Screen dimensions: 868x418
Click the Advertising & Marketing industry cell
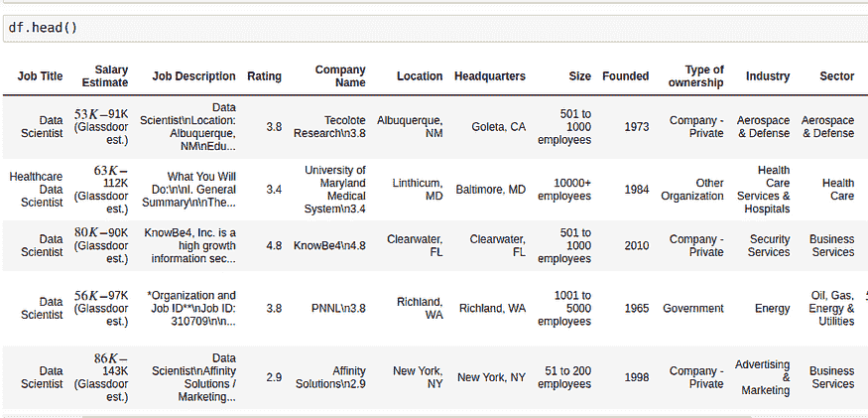coord(762,377)
